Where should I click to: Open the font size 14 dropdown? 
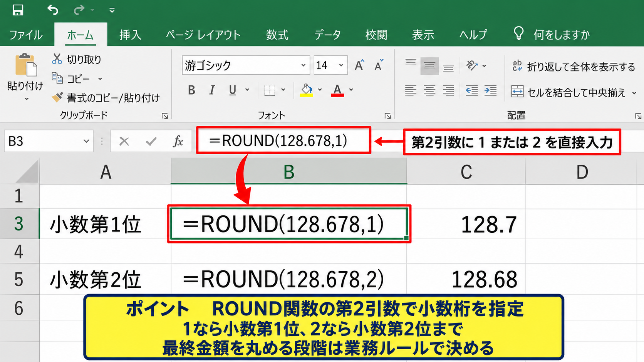[x=341, y=65]
